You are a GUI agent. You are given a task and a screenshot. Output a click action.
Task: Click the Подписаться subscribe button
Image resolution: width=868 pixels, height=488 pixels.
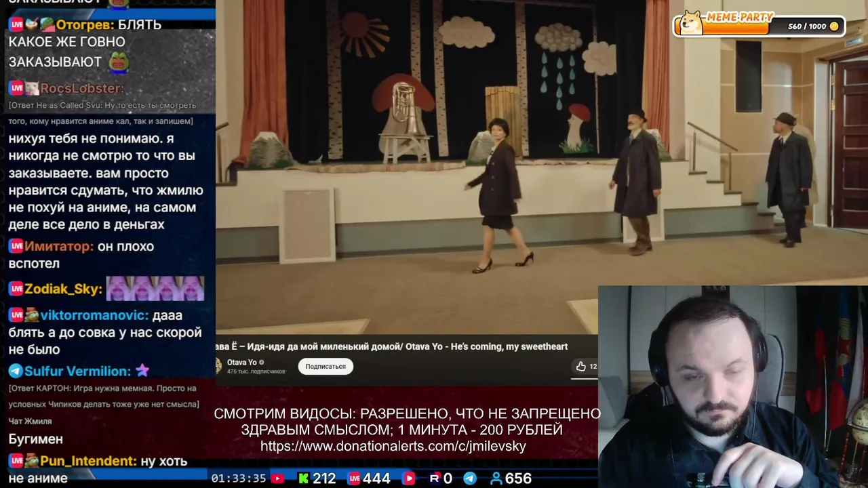coord(325,366)
